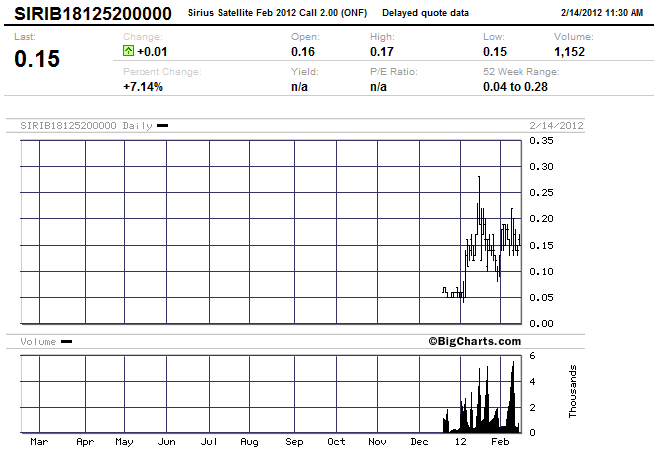Click the price spike peak near 0.28

479,178
